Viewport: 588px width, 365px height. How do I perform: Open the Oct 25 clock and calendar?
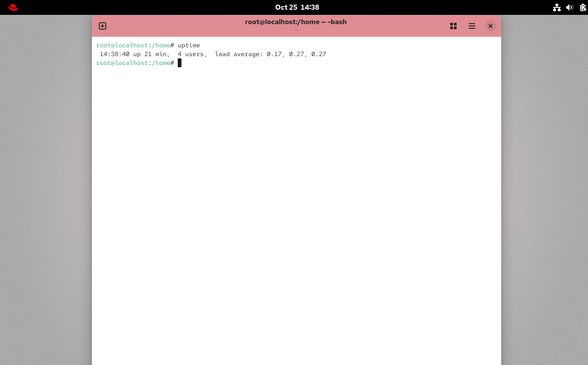[x=297, y=7]
